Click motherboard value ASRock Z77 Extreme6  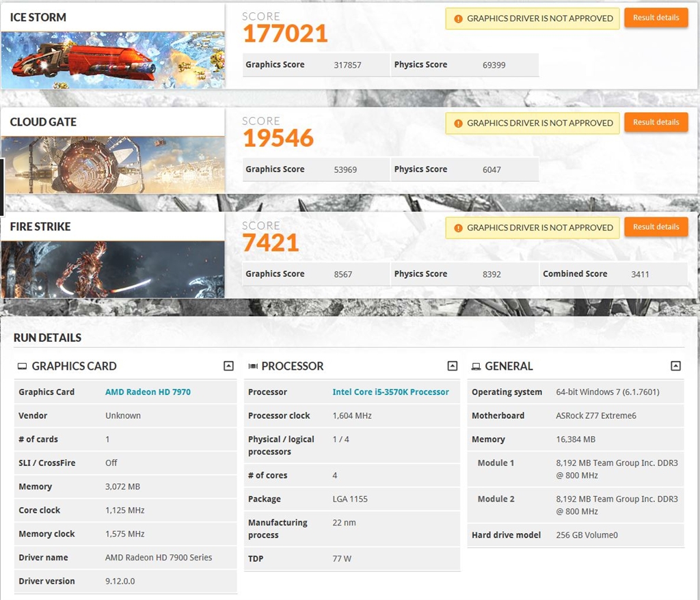(596, 415)
